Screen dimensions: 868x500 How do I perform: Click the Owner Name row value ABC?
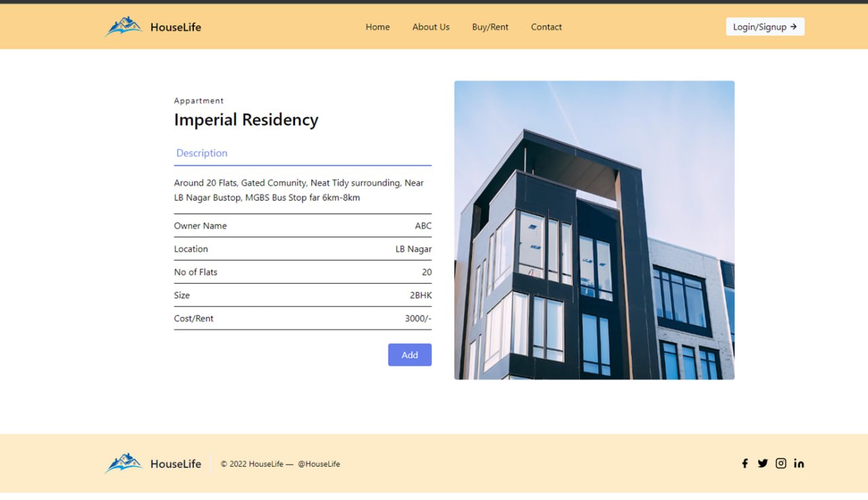423,225
